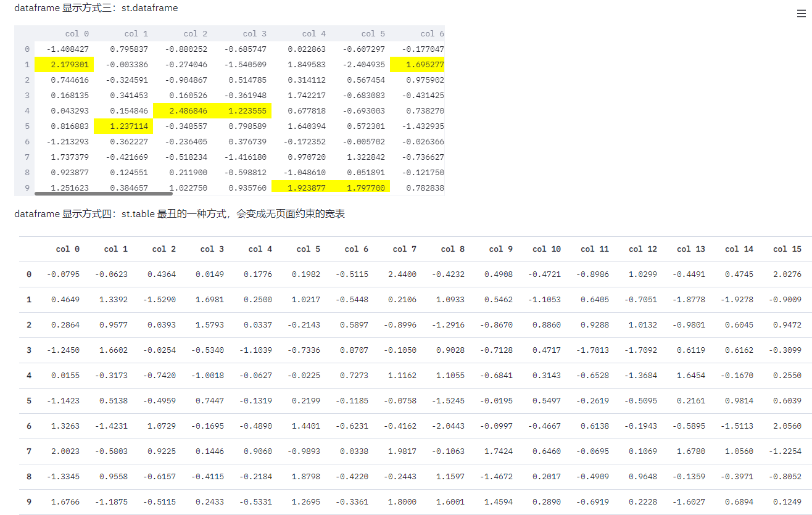The width and height of the screenshot is (812, 515).
Task: Click value 0.1249 in st.table
Action: coord(787,502)
